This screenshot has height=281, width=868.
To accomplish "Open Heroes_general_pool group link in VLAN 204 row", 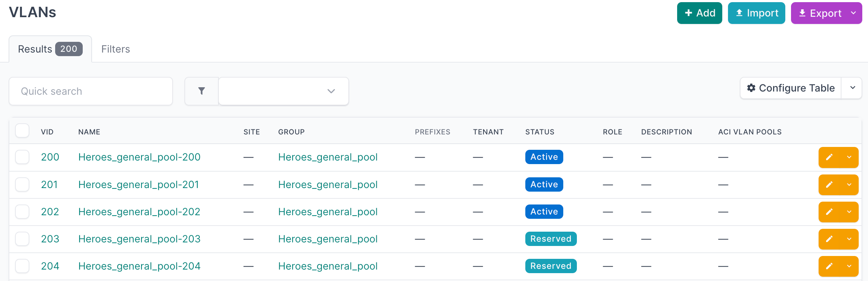I will tap(328, 266).
